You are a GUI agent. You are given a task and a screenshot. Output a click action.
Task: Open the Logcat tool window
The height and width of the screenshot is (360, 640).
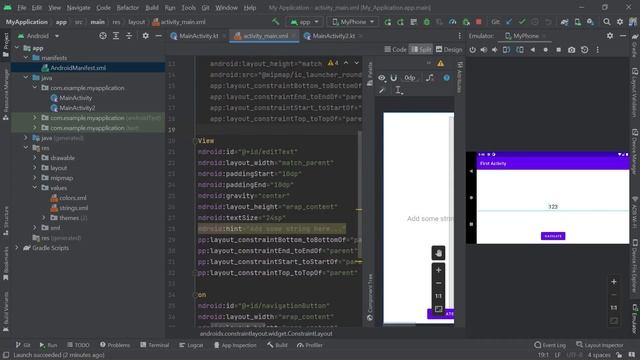191,345
